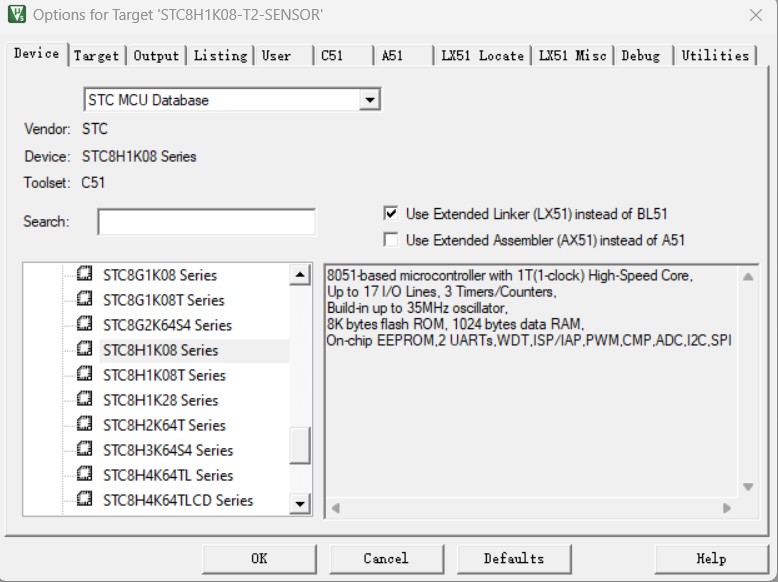Choose STC8H1K28 Series from the list
This screenshot has width=778, height=582.
[160, 400]
